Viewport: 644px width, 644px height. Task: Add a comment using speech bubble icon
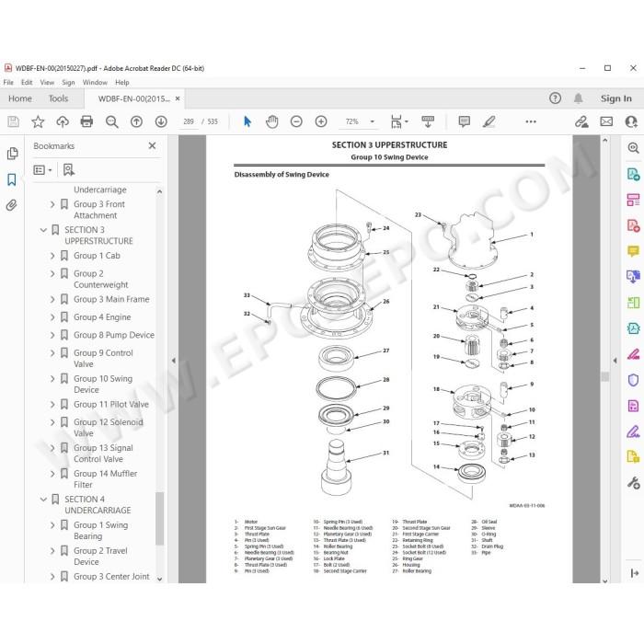[464, 121]
